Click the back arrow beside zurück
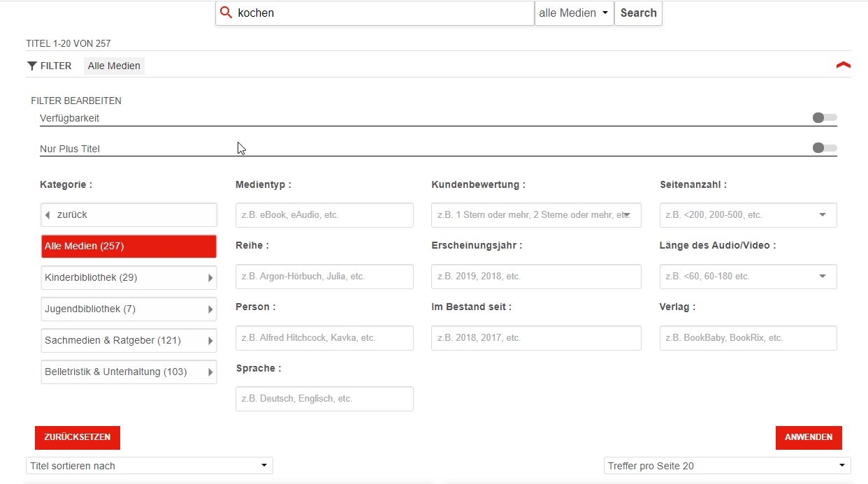This screenshot has height=484, width=868. (48, 215)
